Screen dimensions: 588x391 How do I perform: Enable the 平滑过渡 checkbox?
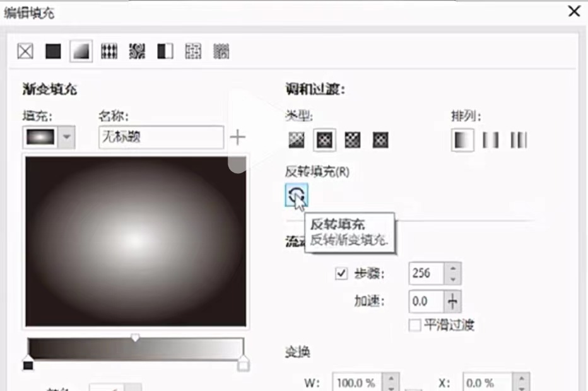[415, 325]
